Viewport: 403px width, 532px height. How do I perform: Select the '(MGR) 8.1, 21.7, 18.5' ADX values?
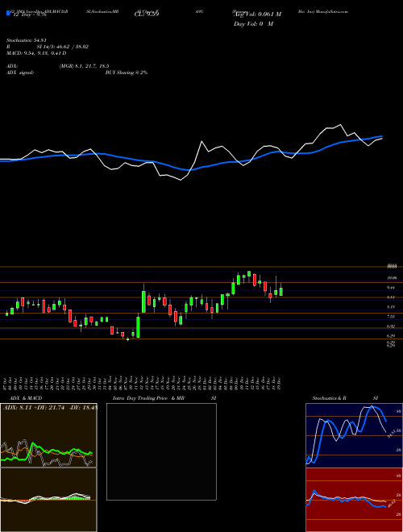pyautogui.click(x=84, y=66)
